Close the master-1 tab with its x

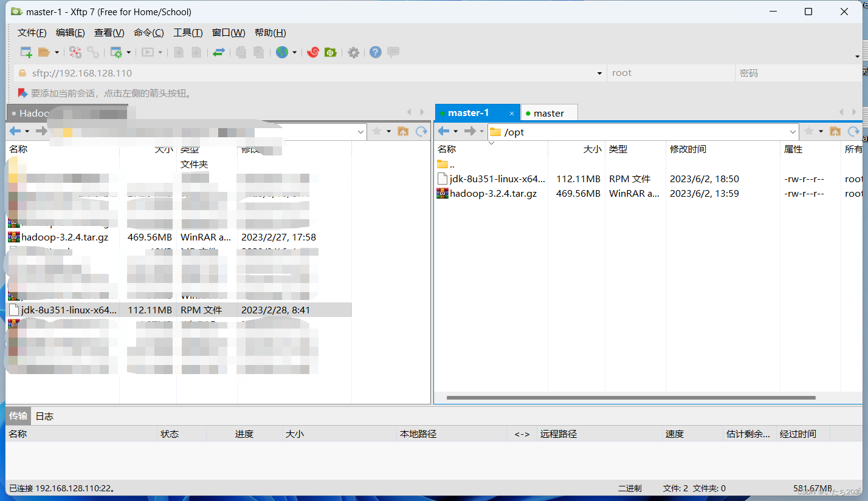512,113
